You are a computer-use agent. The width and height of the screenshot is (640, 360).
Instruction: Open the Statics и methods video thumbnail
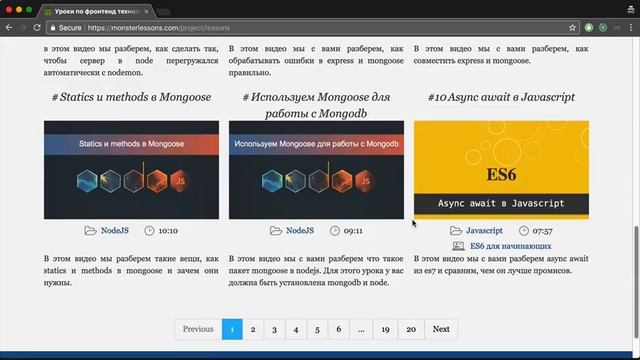pyautogui.click(x=131, y=170)
